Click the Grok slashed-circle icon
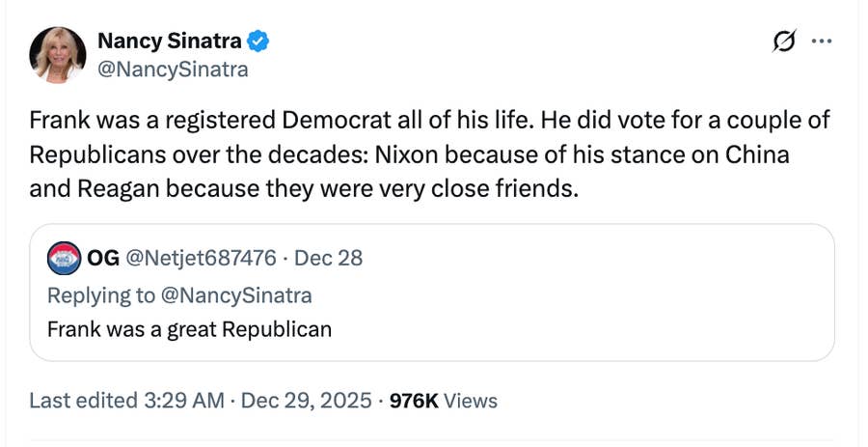 784,42
